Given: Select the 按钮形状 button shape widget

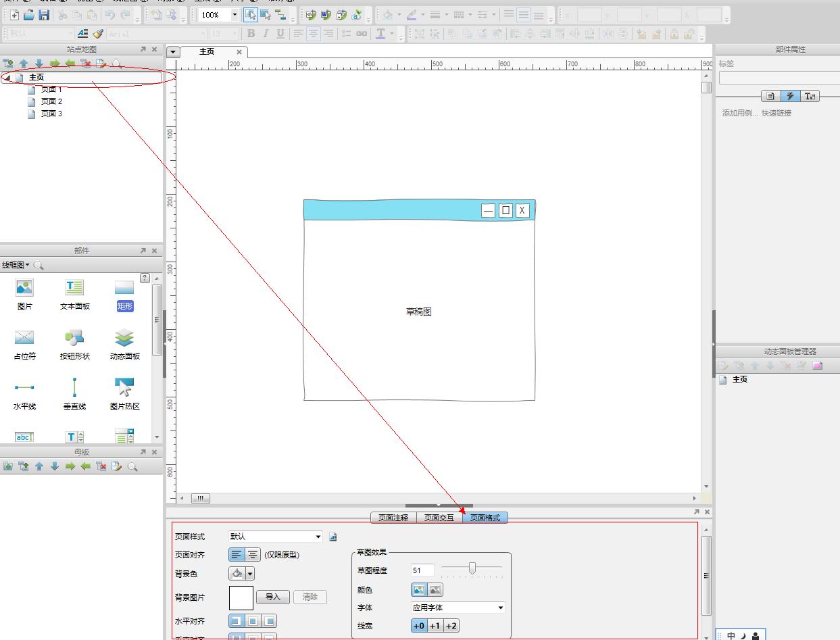Looking at the screenshot, I should click(x=74, y=345).
